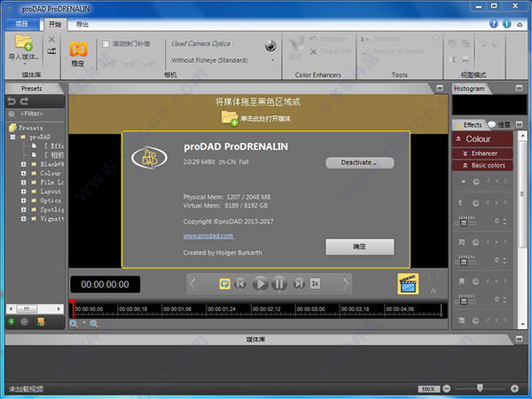
Task: Click the skip to end button
Action: point(299,284)
